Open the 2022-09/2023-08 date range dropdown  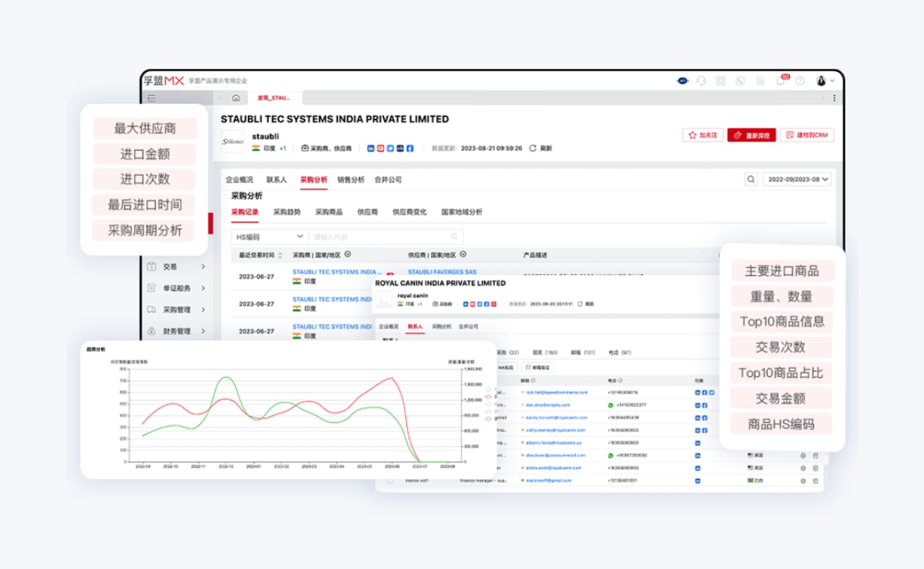click(797, 179)
